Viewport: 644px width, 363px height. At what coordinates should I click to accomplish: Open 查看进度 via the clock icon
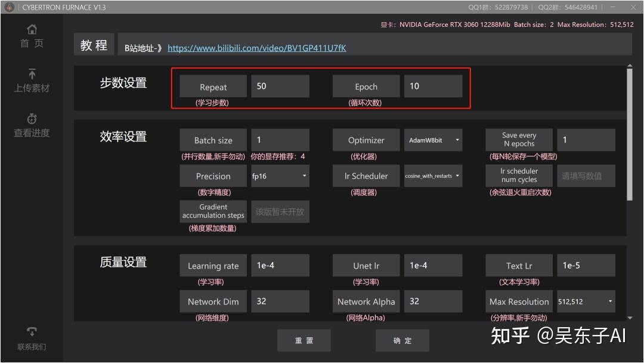31,118
